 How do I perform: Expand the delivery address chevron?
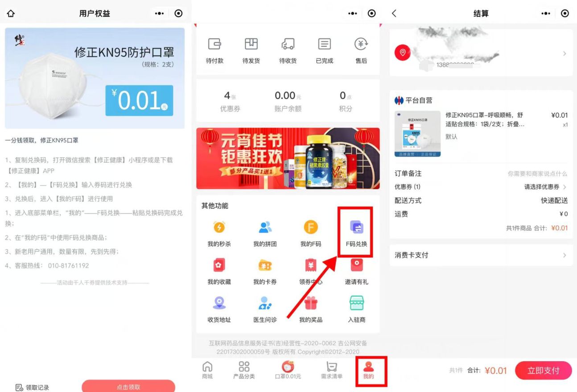[x=565, y=54]
